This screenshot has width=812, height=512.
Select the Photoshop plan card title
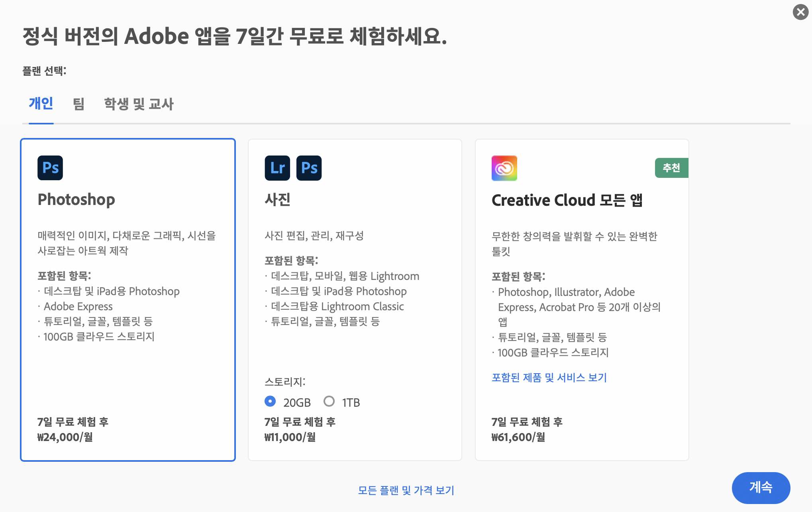(x=76, y=199)
